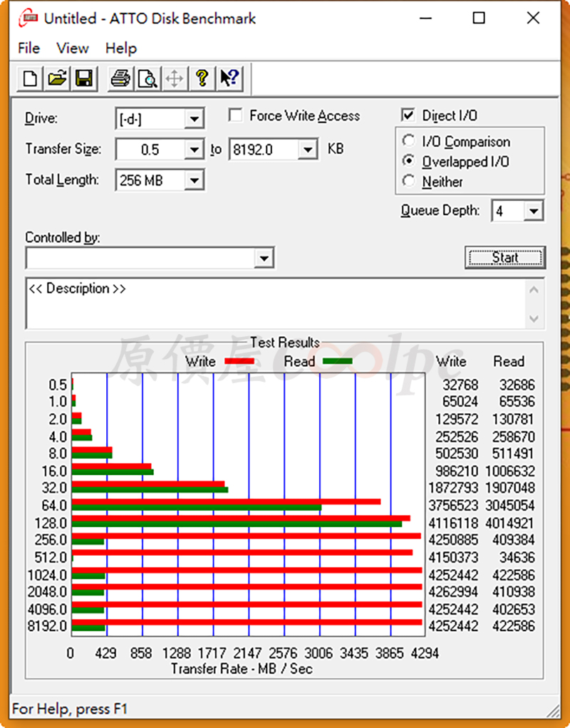Click the Test Results heading
Screen dimensions: 570x728
(285, 343)
